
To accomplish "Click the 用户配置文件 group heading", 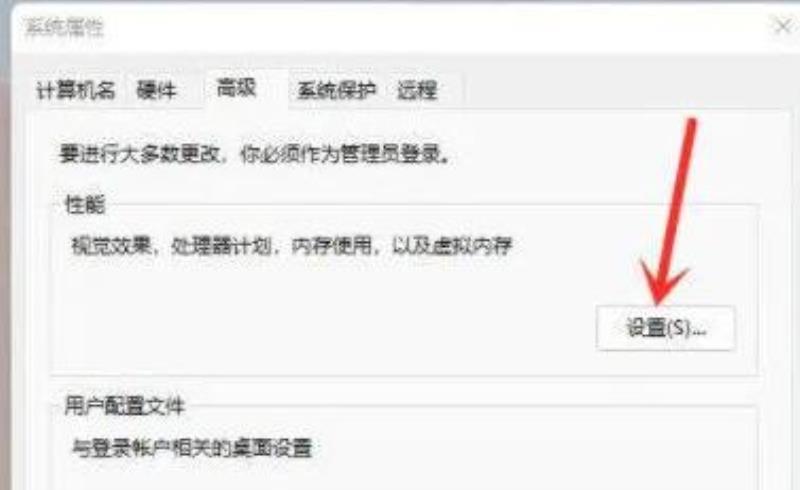I will pyautogui.click(x=124, y=407).
